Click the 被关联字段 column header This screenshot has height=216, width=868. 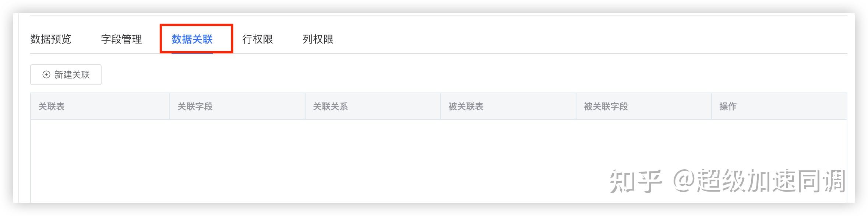pyautogui.click(x=606, y=107)
